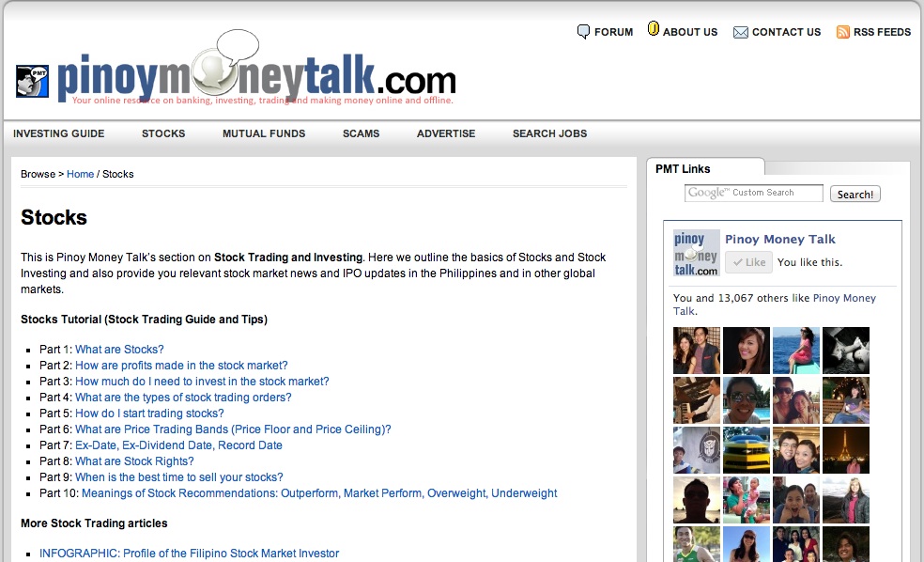924x562 pixels.
Task: Go to the Scams section
Action: coord(361,133)
